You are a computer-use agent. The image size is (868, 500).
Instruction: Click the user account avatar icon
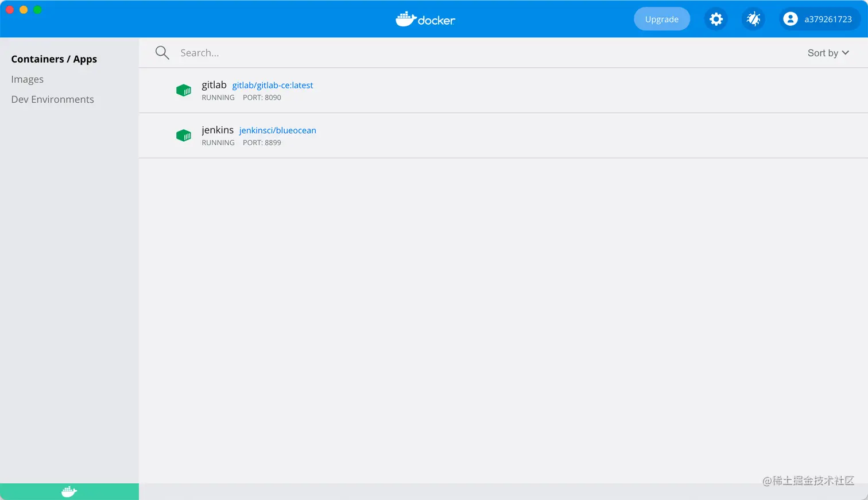pos(790,19)
